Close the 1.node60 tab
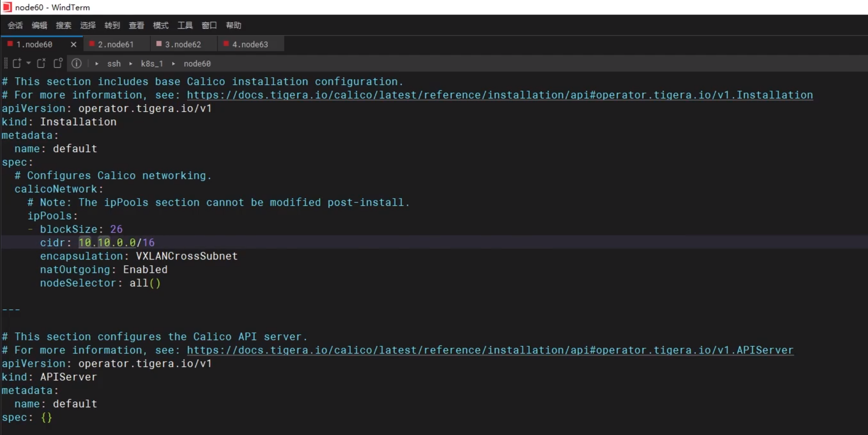Screen dimensions: 868x435 tap(73, 45)
